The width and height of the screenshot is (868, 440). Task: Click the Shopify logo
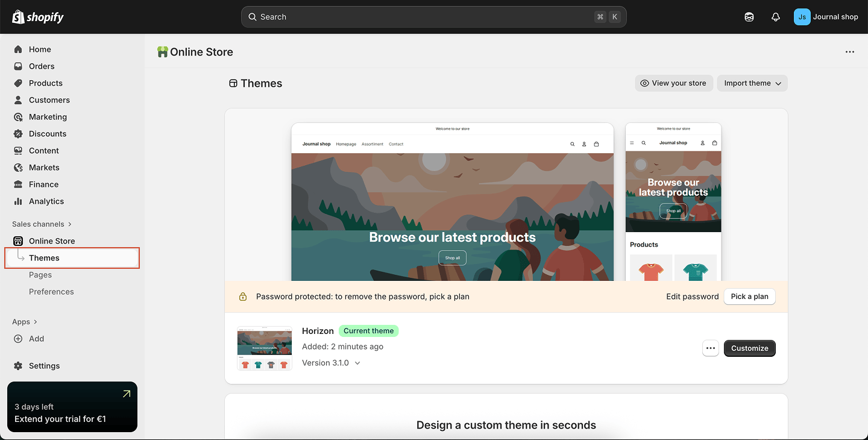[38, 17]
